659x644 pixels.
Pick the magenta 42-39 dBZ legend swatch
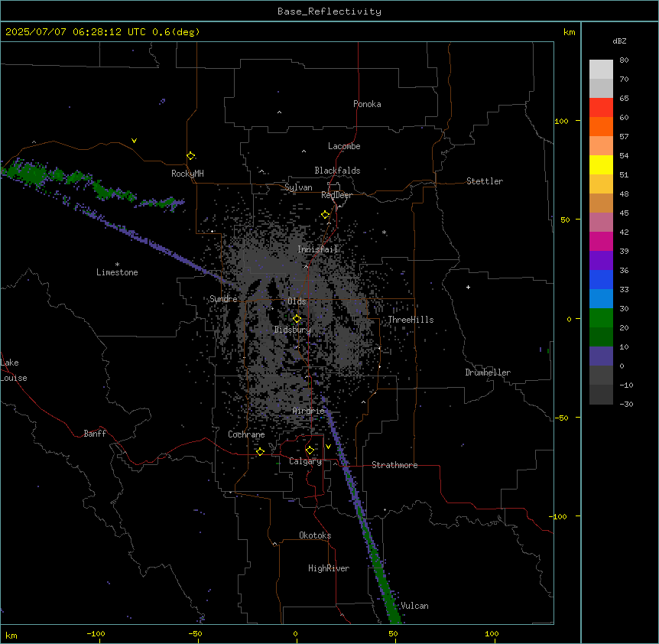click(x=601, y=241)
